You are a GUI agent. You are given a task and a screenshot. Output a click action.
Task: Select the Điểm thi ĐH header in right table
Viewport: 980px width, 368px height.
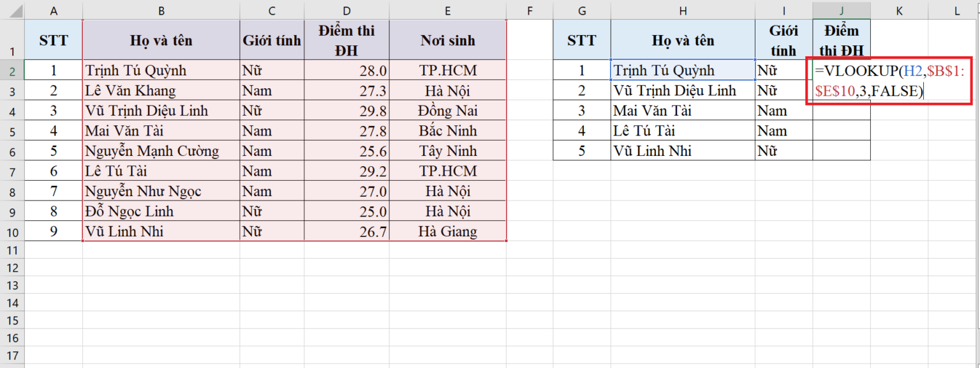[x=841, y=40]
